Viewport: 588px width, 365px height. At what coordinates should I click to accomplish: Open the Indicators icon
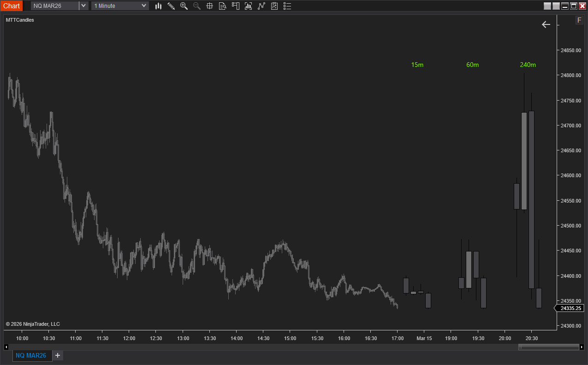(x=249, y=6)
